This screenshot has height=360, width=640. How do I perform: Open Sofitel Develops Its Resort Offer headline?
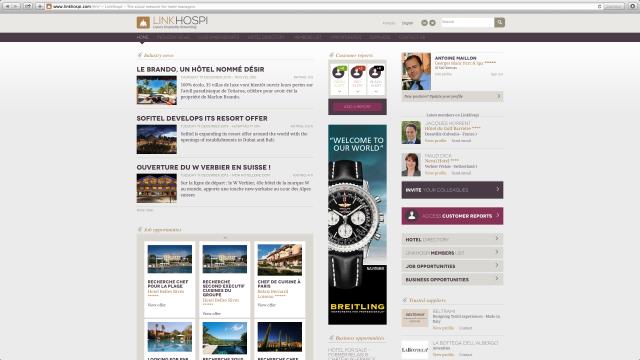(202, 118)
